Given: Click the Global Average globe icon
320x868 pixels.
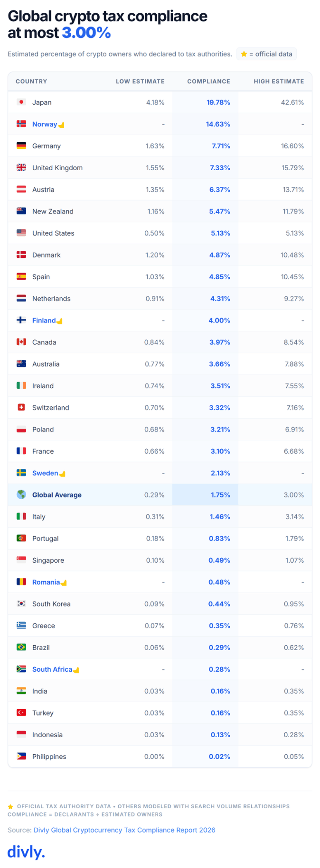Looking at the screenshot, I should pos(21,494).
